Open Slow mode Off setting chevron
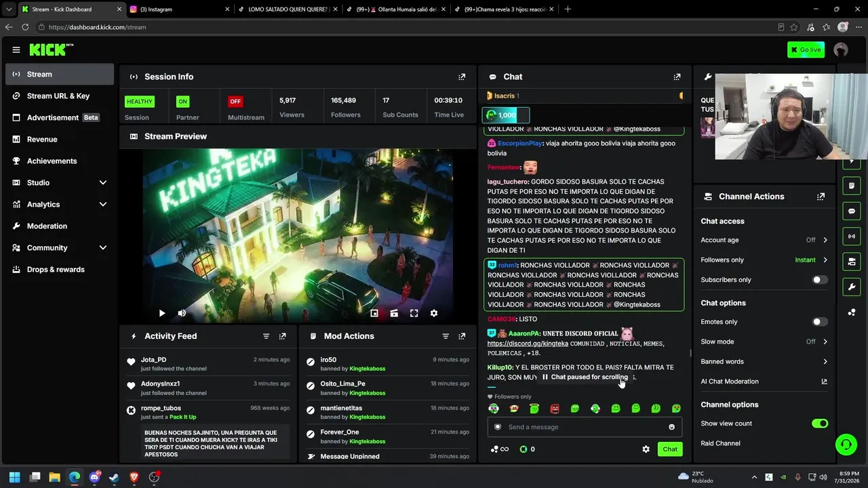868x488 pixels. coord(825,342)
